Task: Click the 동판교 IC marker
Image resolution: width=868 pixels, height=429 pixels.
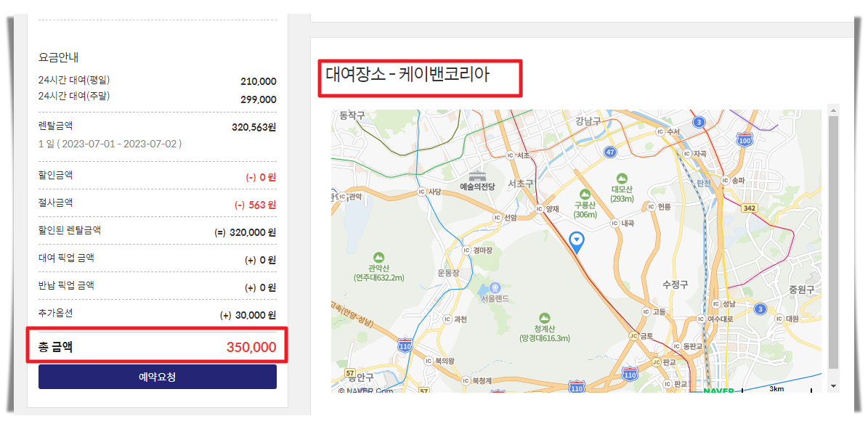Action: [676, 346]
